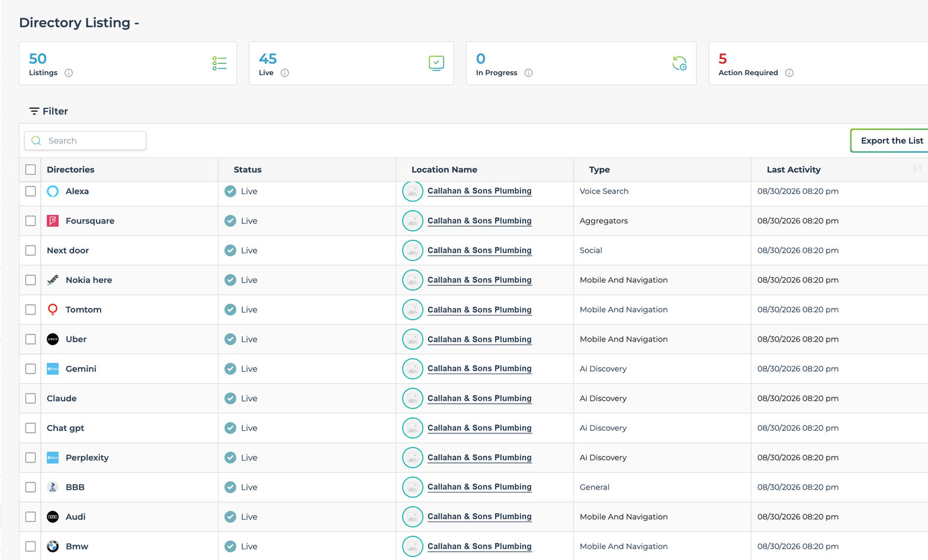Toggle the select-all checkbox in table header
The width and height of the screenshot is (928, 560).
coord(31,170)
